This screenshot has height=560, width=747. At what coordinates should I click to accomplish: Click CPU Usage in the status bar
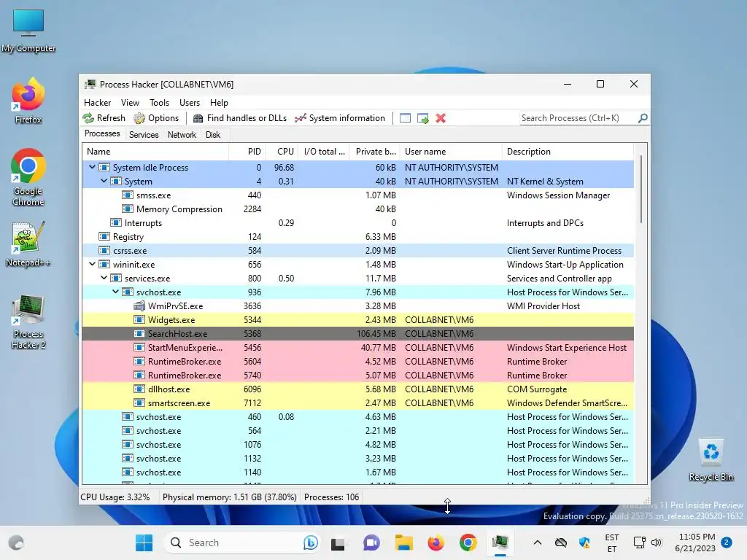point(115,497)
